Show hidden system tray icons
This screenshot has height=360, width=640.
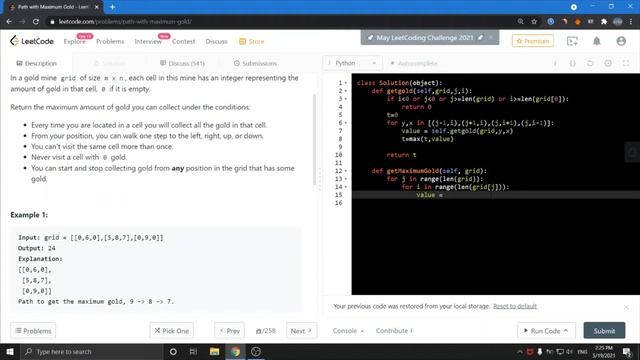pos(519,351)
